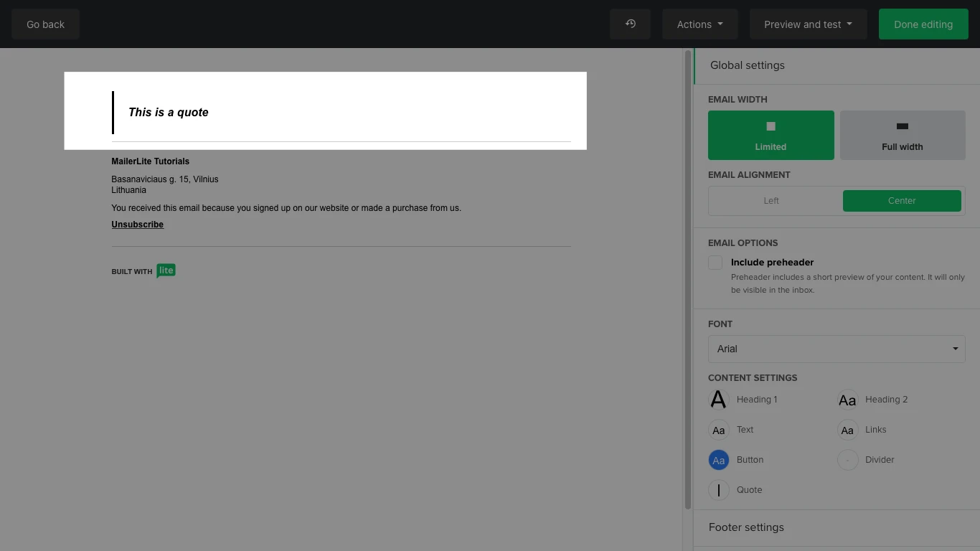Open the Arial font dropdown
This screenshot has height=551, width=980.
click(836, 349)
